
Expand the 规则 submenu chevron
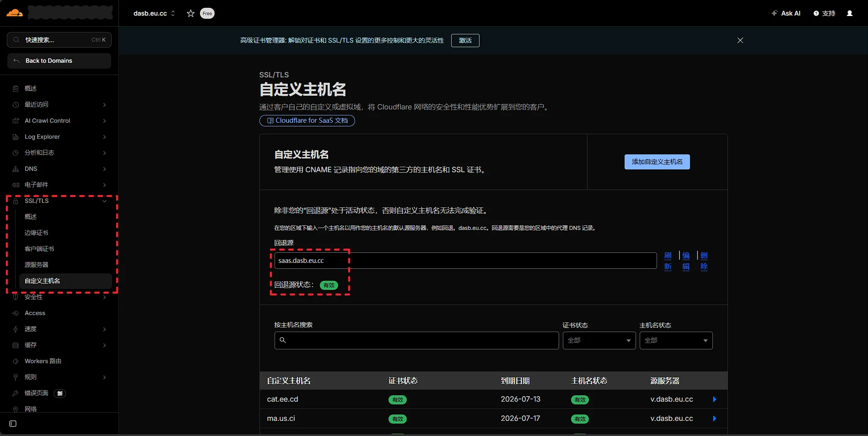click(104, 377)
